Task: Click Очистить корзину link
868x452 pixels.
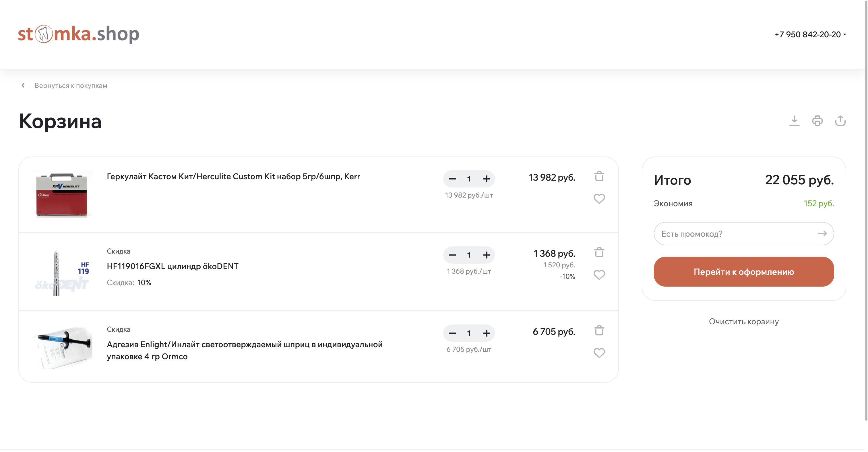Action: 744,322
